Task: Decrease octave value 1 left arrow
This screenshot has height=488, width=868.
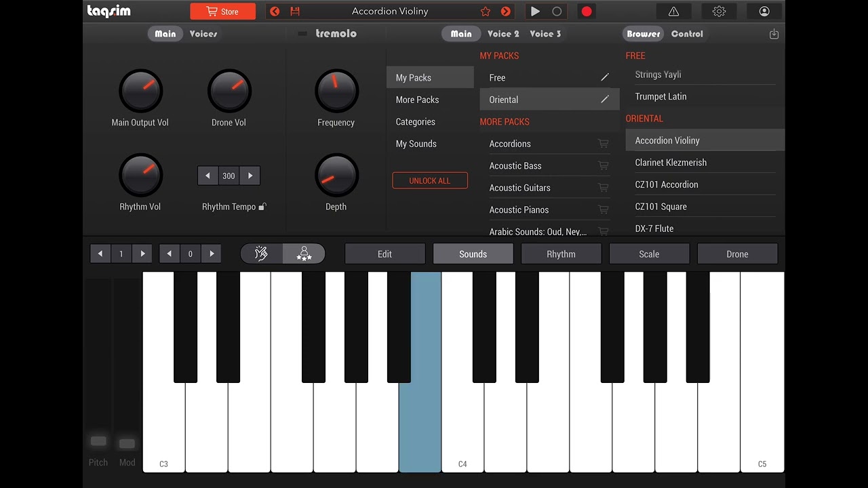Action: (100, 254)
